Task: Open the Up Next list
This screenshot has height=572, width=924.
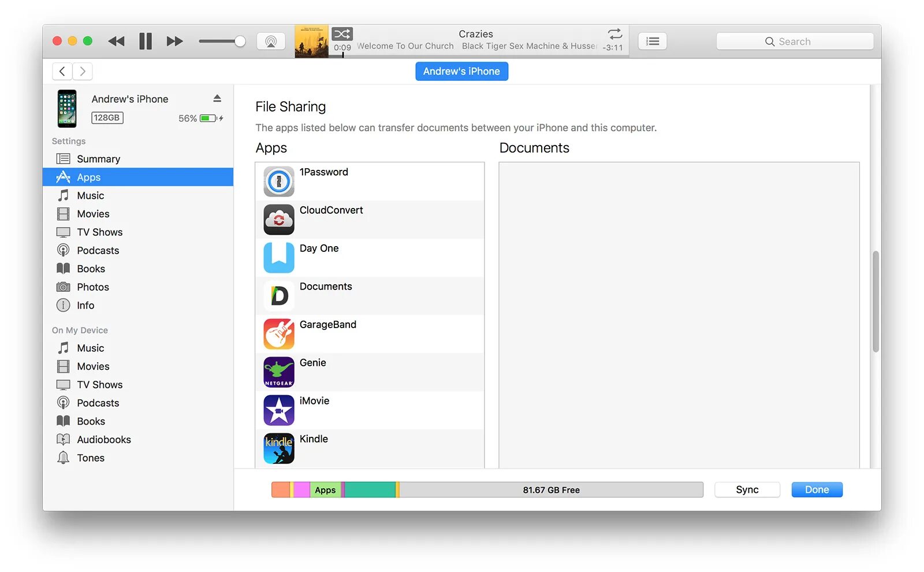Action: [x=653, y=41]
